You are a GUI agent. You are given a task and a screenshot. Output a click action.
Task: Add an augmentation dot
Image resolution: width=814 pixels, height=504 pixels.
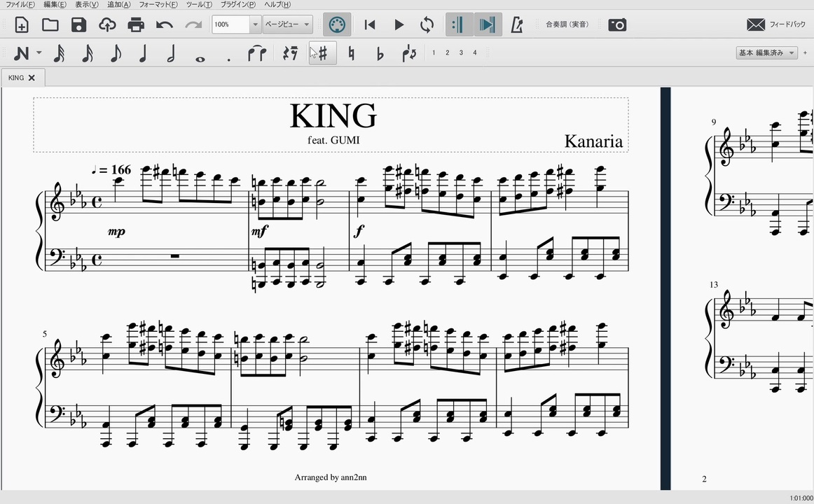229,60
